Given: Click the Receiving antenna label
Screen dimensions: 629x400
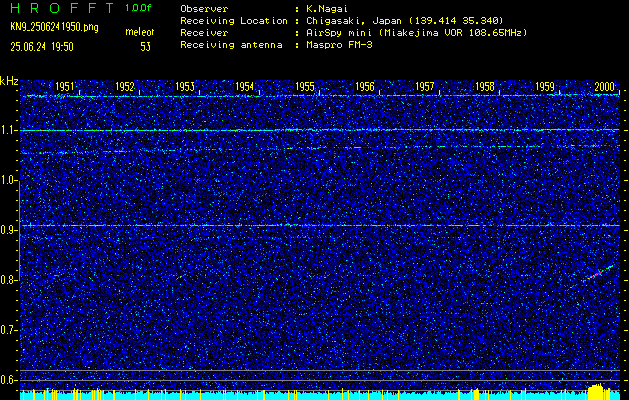Looking at the screenshot, I should coord(231,45).
